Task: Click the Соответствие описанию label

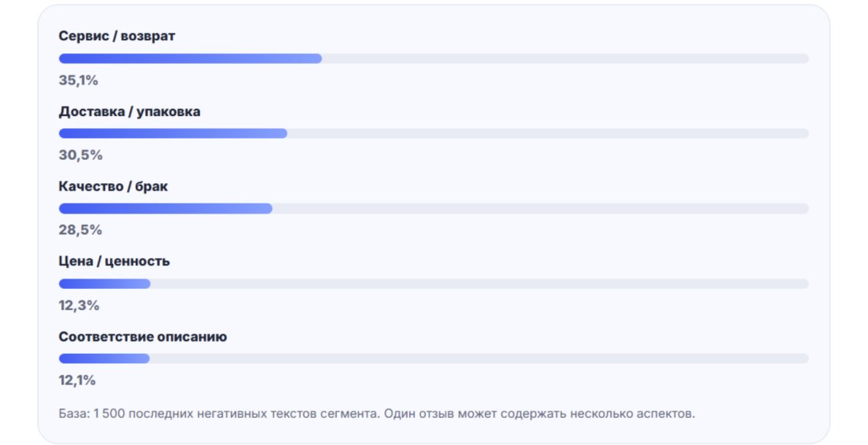Action: click(143, 336)
